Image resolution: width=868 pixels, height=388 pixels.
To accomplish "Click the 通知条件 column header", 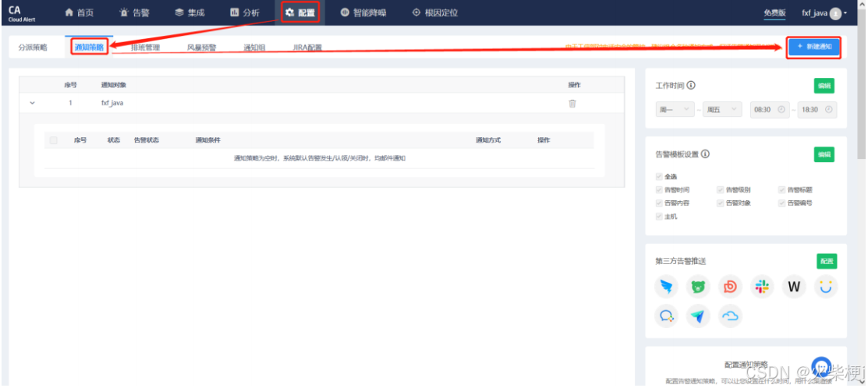I will (x=207, y=140).
